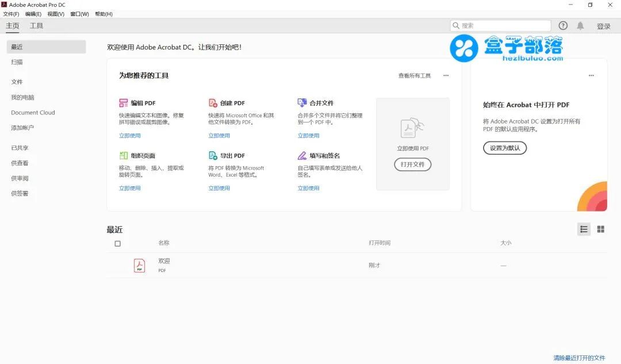Check the select-all box in recent files

click(117, 243)
